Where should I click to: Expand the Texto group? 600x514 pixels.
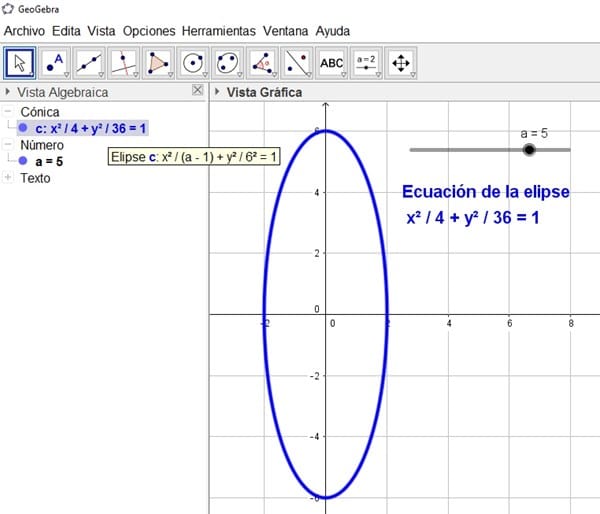coord(8,178)
